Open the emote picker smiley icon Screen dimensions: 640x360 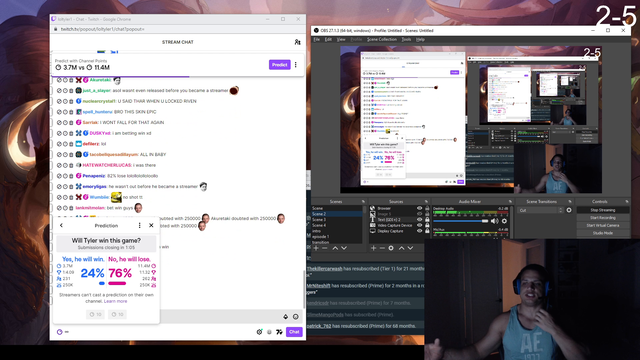click(296, 316)
